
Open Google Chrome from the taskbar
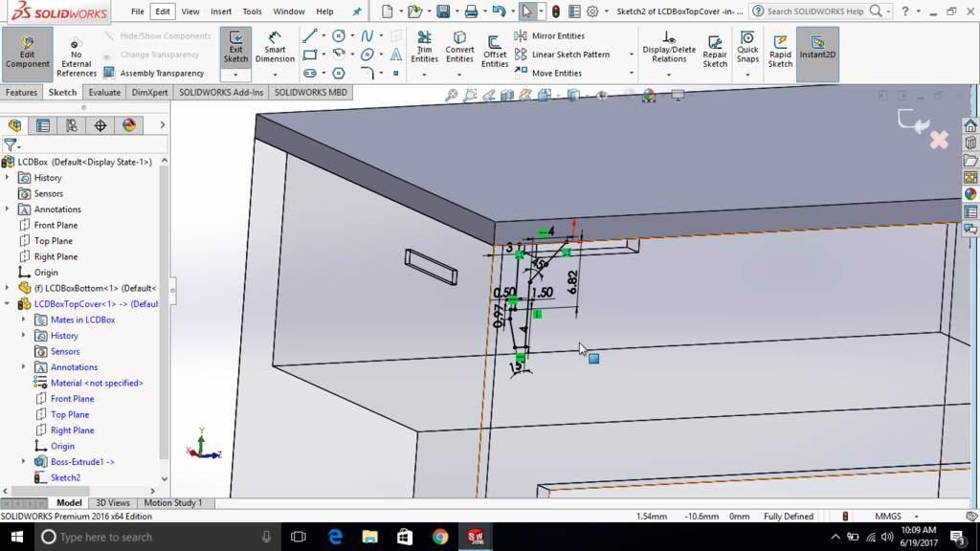point(440,537)
